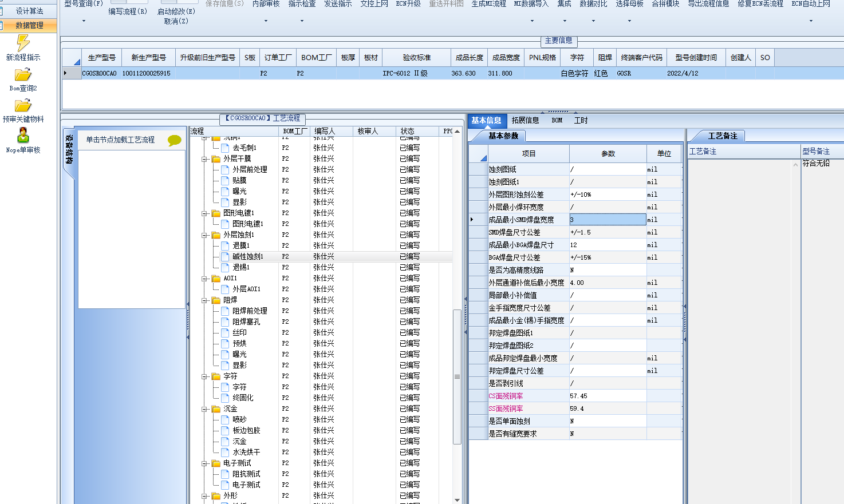Click the 启动修改(E) toolbar button

(176, 11)
